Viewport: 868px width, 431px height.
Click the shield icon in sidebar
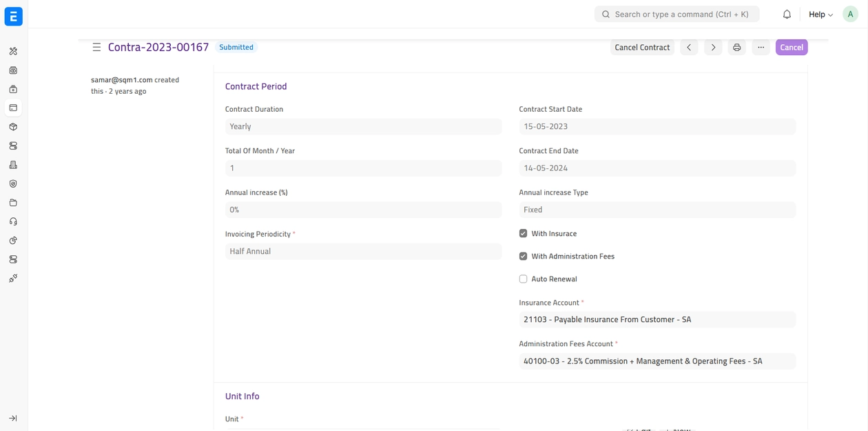click(x=13, y=184)
